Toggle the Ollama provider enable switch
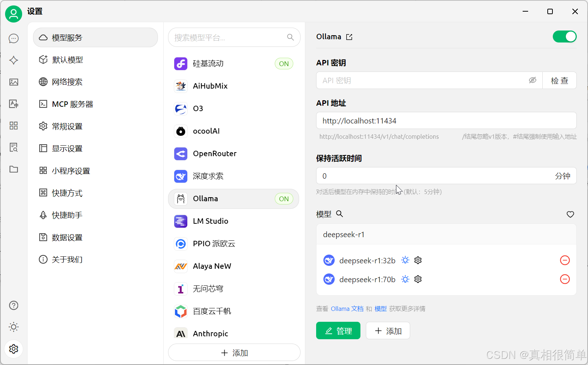The image size is (588, 365). coord(564,37)
